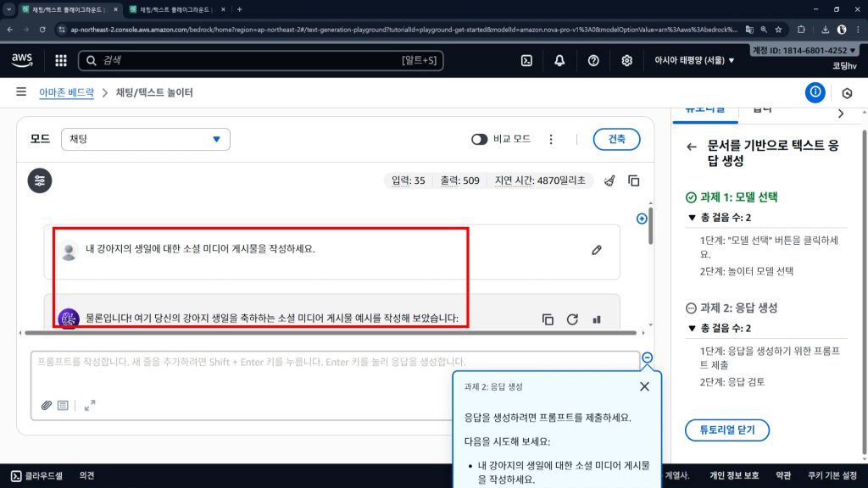
Task: Open the notifications bell
Action: click(x=559, y=60)
